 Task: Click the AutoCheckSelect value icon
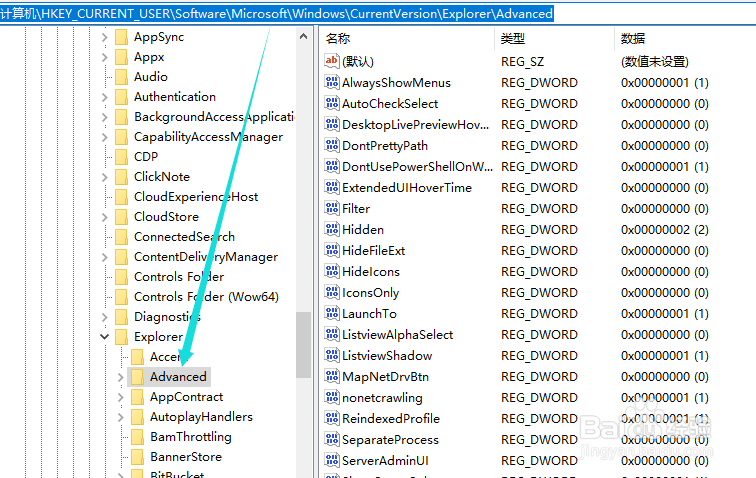coord(332,103)
